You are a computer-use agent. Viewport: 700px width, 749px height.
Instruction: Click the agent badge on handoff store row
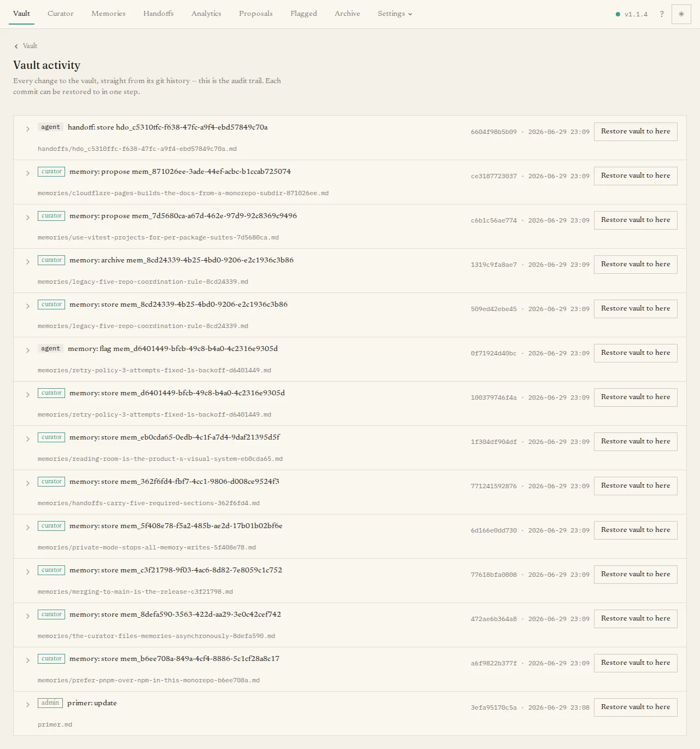tap(50, 127)
